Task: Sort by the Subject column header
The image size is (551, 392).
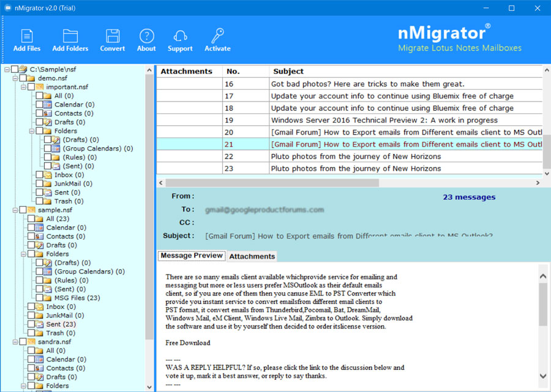Action: [x=406, y=71]
